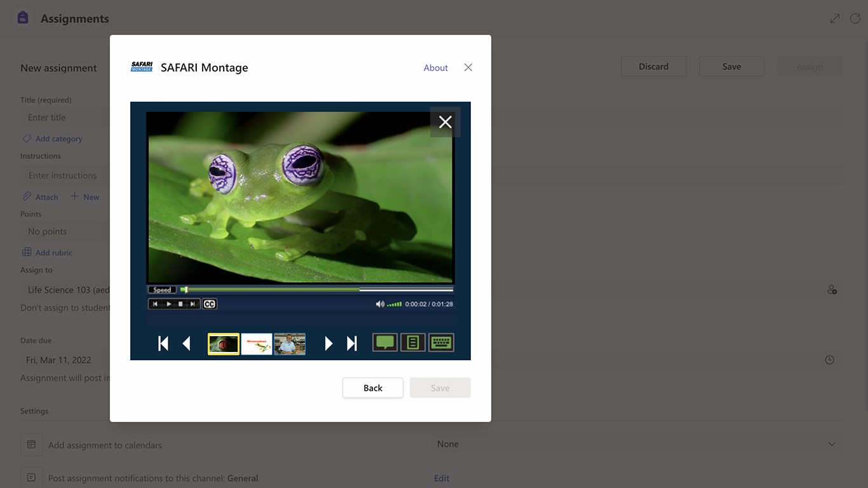Viewport: 868px width, 488px height.
Task: Click the assign-to-students people icon
Action: click(832, 290)
